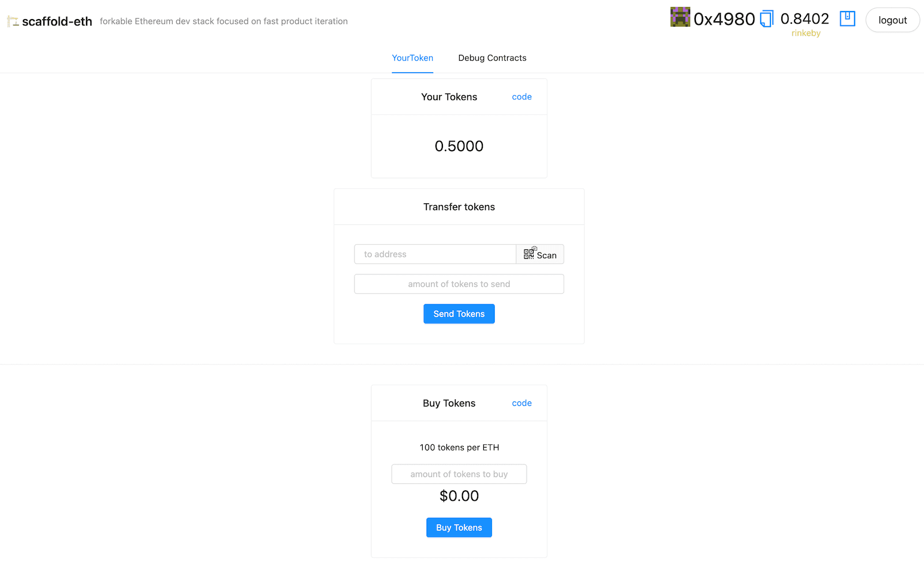Click the 0.5000 token balance
Image resolution: width=924 pixels, height=566 pixels.
pos(459,146)
